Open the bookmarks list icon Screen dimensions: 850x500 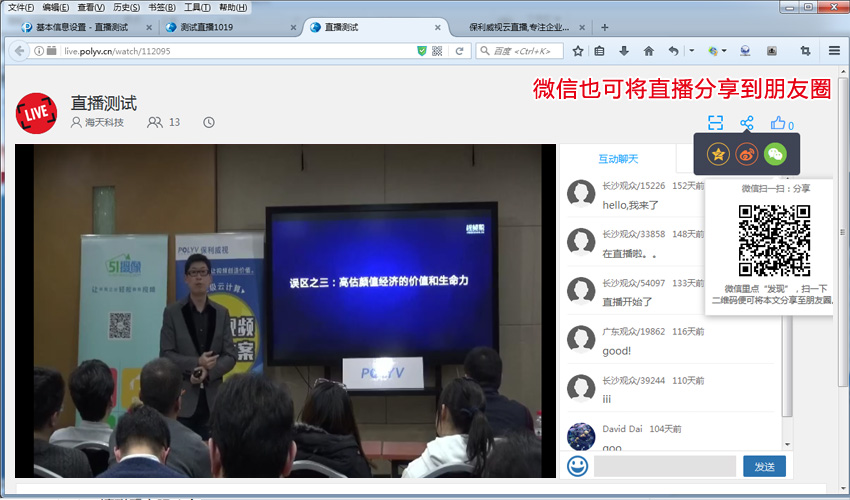point(599,51)
